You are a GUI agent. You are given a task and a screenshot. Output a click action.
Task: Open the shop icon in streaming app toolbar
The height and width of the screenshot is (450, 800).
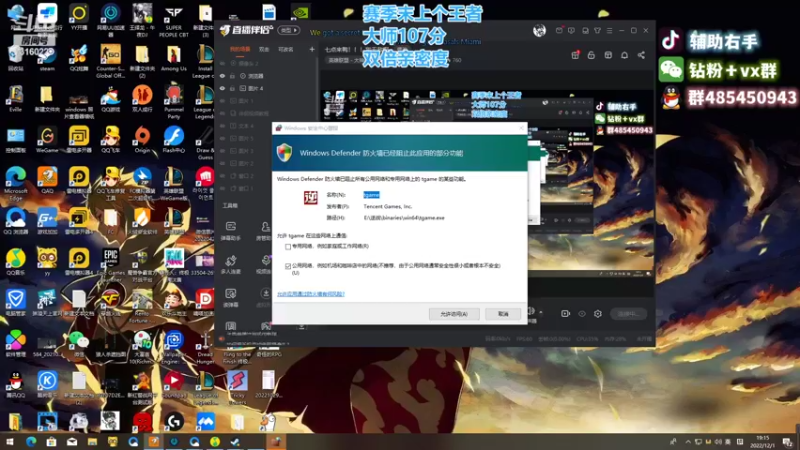pyautogui.click(x=608, y=55)
